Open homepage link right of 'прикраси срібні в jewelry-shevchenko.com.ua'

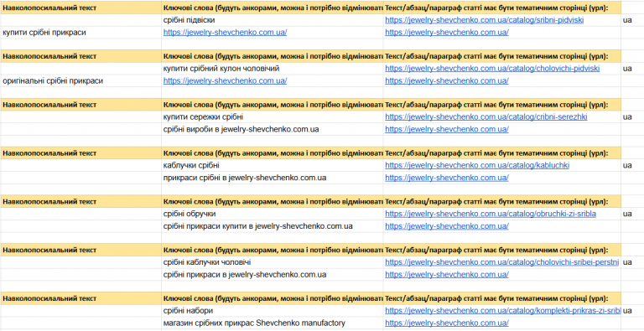pos(447,178)
